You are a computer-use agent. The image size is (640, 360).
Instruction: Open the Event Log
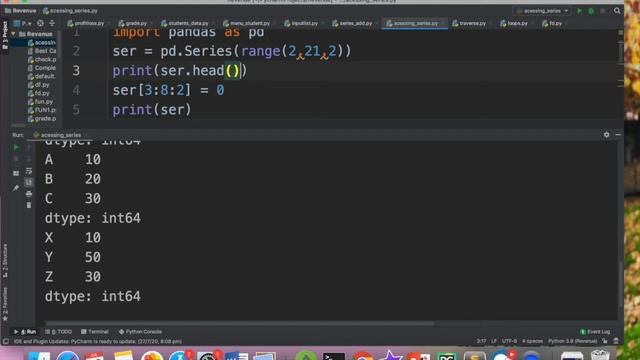click(x=595, y=332)
